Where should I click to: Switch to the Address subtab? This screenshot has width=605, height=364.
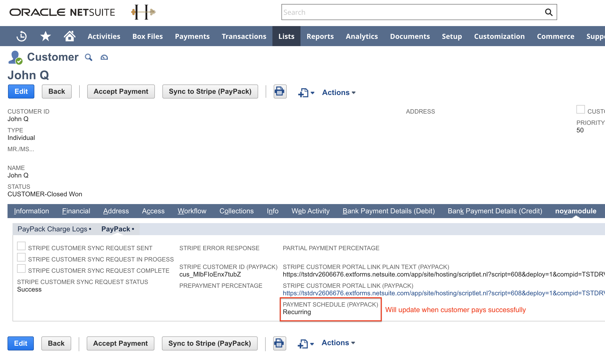coord(116,211)
